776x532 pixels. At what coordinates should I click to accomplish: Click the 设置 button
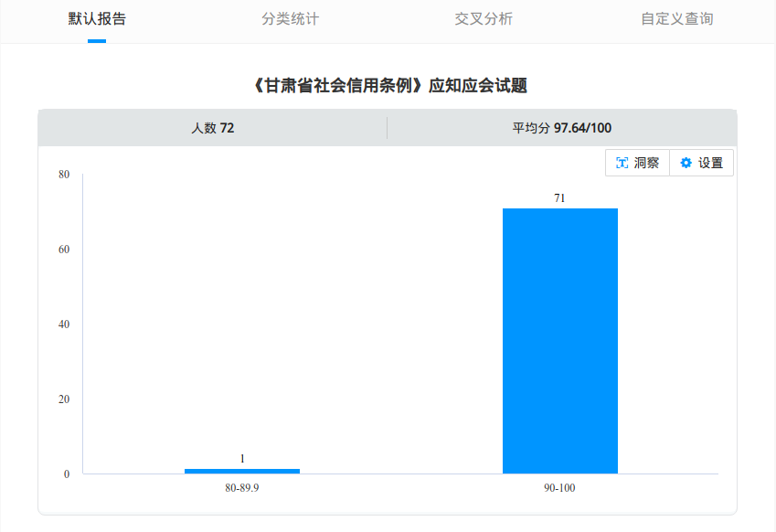[x=700, y=163]
